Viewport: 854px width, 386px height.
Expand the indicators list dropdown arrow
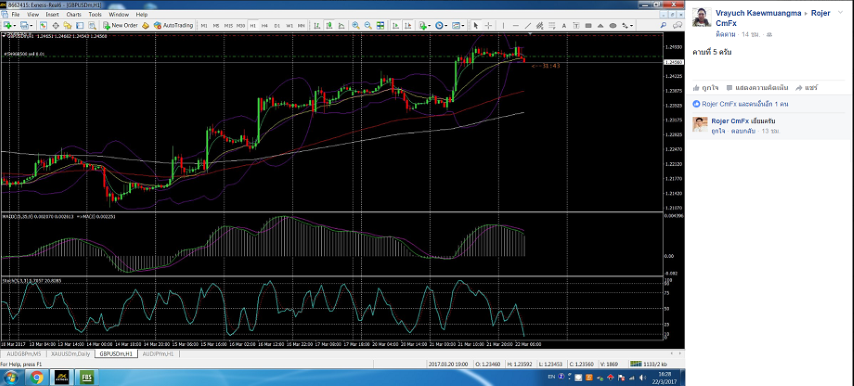429,26
